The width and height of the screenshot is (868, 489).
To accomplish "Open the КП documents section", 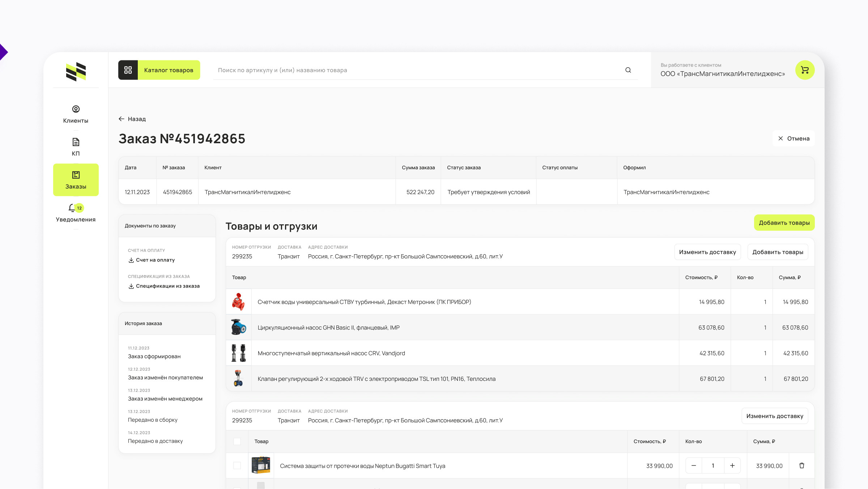I will point(76,147).
